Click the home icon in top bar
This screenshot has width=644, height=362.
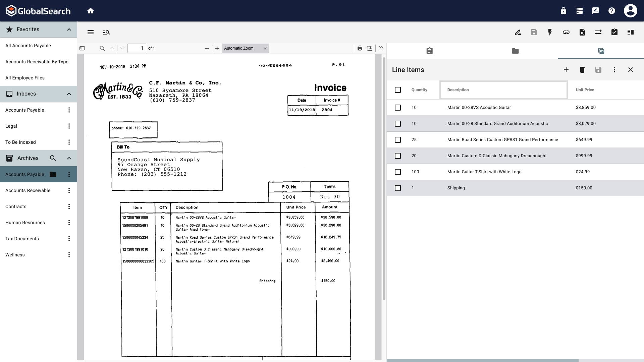[90, 11]
